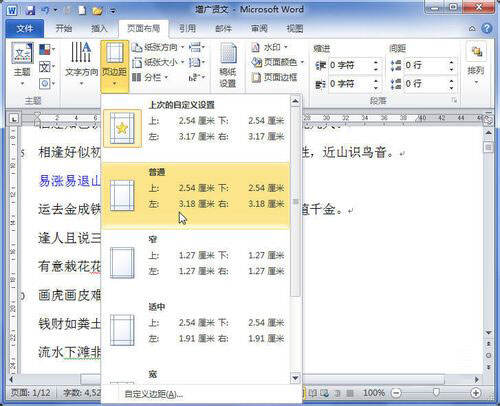Open the Word Help question mark icon
The image size is (500, 406).
pyautogui.click(x=487, y=29)
